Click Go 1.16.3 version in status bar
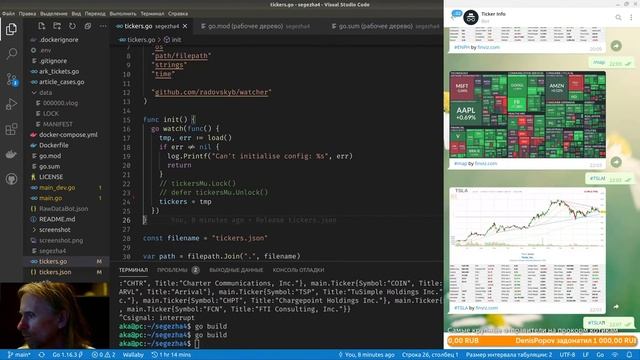 point(67,355)
